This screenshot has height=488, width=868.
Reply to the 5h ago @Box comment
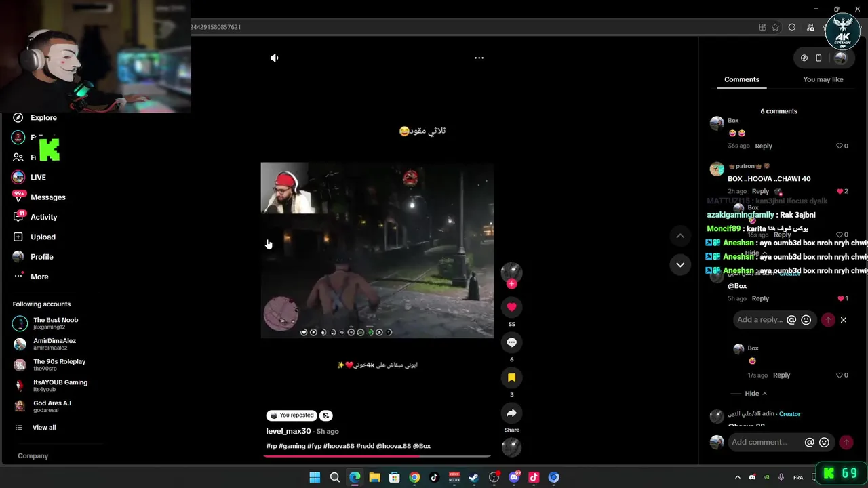coord(760,298)
